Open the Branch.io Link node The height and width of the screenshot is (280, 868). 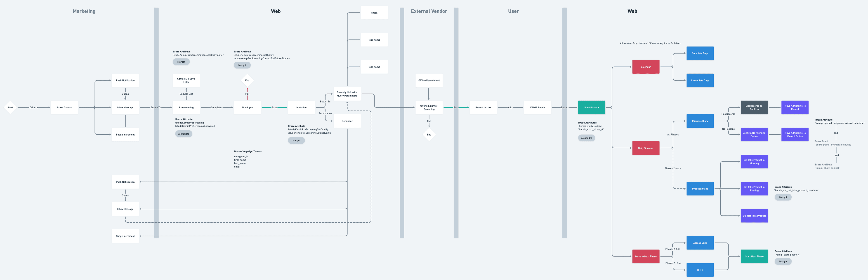click(483, 107)
